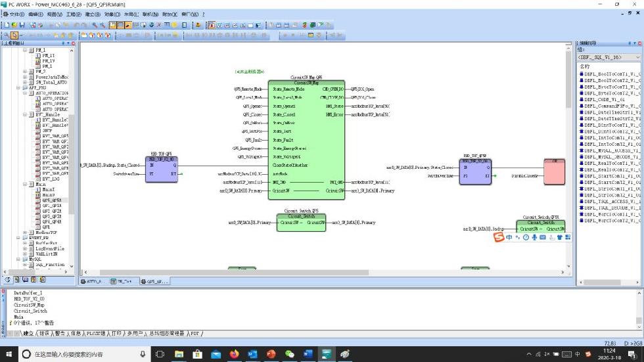Open the 视图(V) menu
644x362 pixels.
(x=53, y=14)
